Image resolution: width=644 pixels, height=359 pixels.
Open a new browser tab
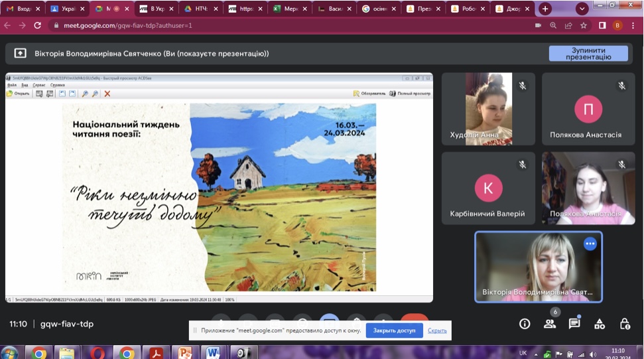coord(545,9)
